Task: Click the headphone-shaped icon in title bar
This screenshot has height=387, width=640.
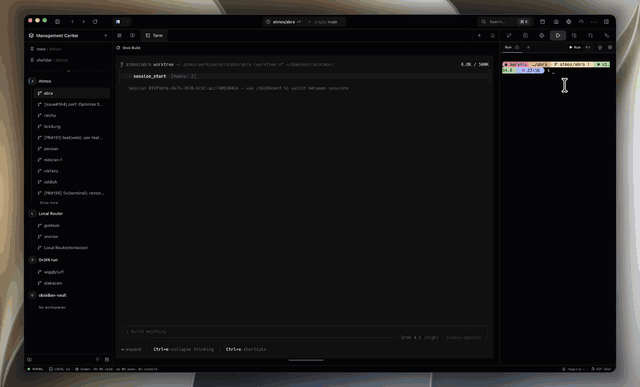Action: pyautogui.click(x=581, y=22)
